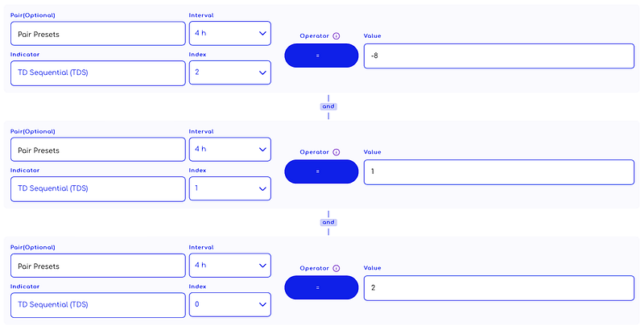Expand the Index dropdown showing 1
The width and height of the screenshot is (644, 330).
pos(229,189)
